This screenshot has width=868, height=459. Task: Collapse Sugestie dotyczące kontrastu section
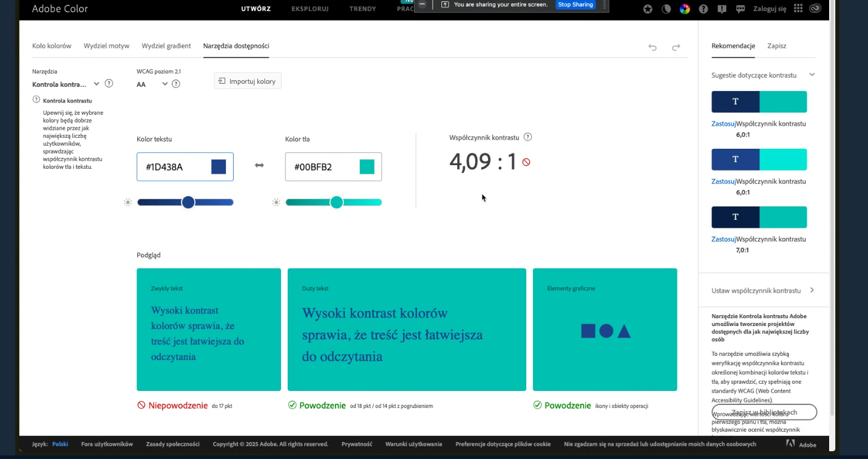pos(812,75)
